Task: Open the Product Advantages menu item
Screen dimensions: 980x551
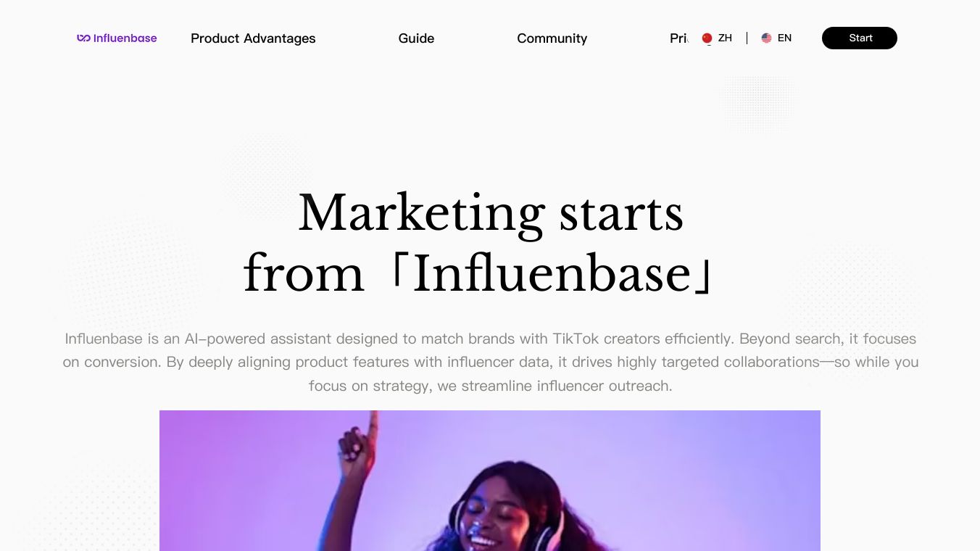Action: point(253,38)
